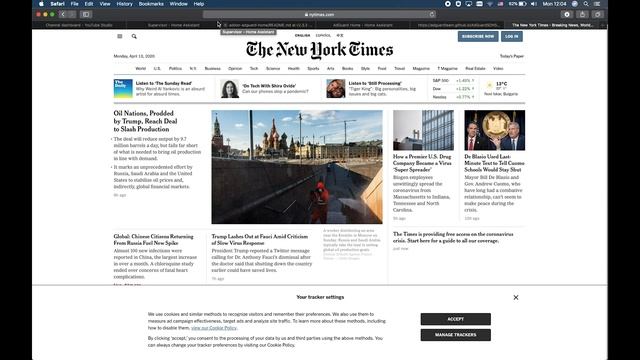Open Spotlight search in the menu bar

click(586, 4)
